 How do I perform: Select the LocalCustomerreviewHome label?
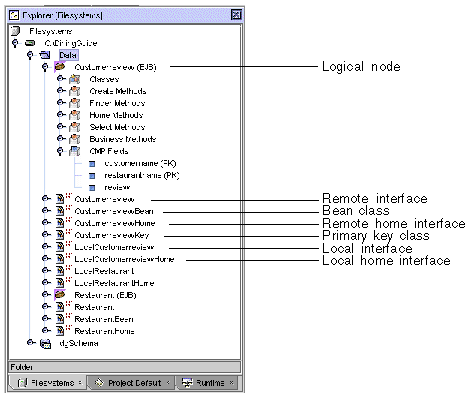[x=124, y=259]
